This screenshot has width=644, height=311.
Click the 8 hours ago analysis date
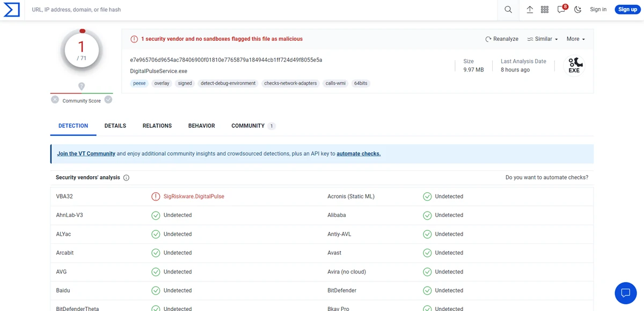point(515,70)
